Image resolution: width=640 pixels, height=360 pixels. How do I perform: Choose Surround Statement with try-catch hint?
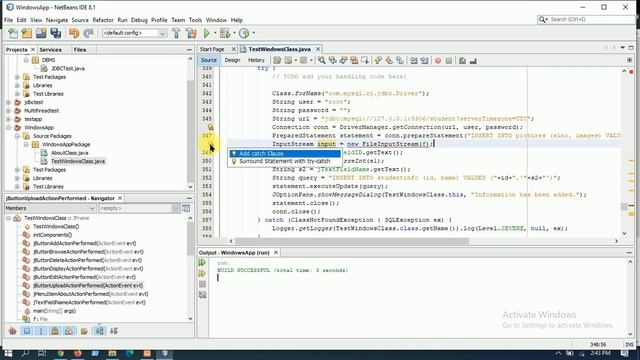285,161
